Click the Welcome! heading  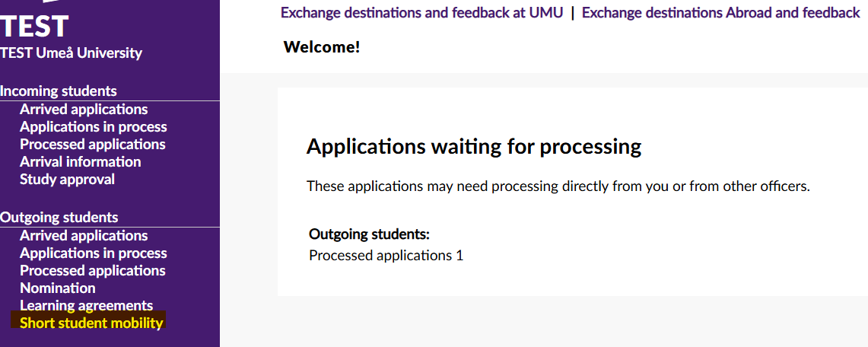[x=322, y=47]
